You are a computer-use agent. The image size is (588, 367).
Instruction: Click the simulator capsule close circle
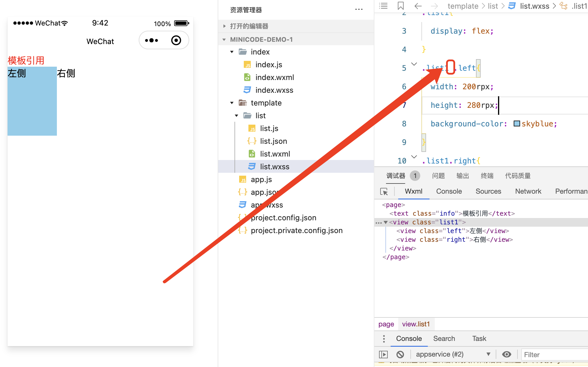(x=176, y=40)
